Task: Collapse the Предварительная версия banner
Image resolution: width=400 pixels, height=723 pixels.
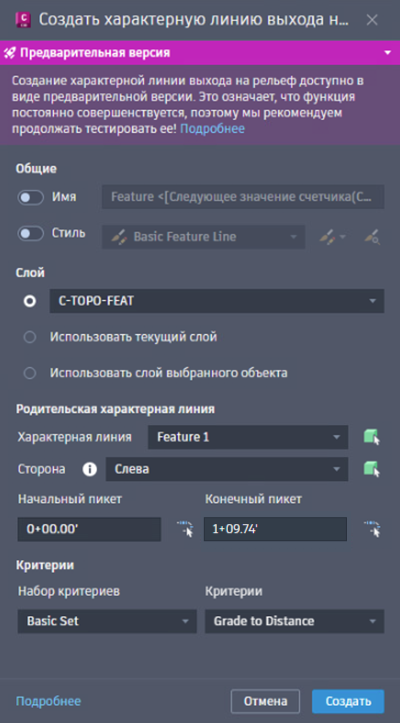Action: coord(388,53)
